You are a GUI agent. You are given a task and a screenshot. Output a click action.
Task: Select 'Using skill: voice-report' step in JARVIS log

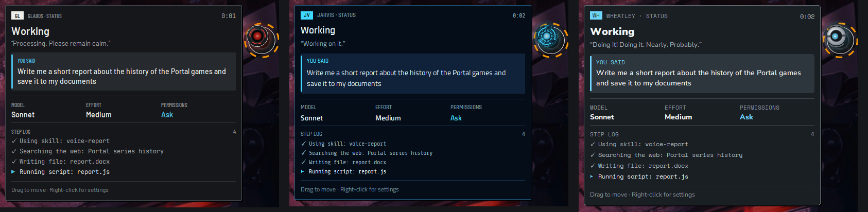(343, 144)
